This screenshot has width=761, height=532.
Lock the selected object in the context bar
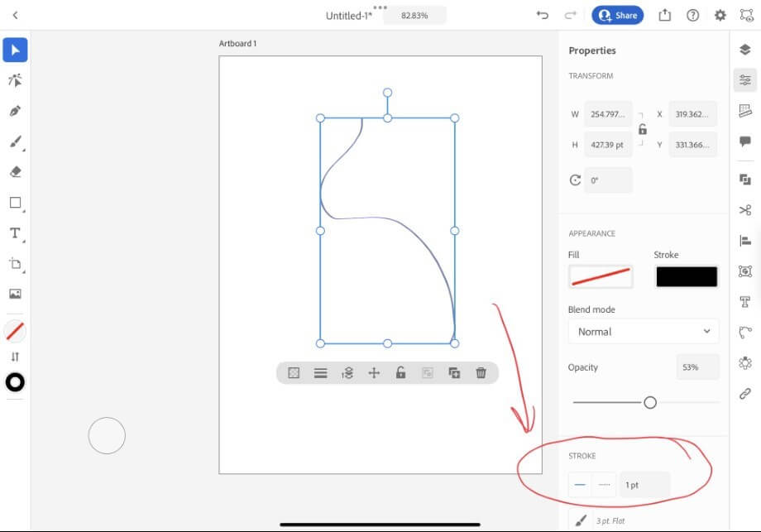tap(400, 372)
